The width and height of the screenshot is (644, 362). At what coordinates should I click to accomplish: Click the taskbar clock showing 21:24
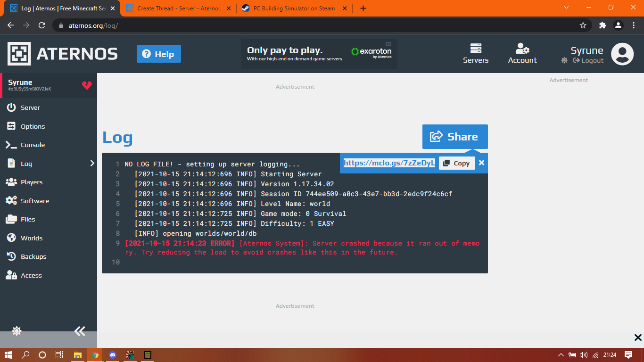pyautogui.click(x=610, y=355)
